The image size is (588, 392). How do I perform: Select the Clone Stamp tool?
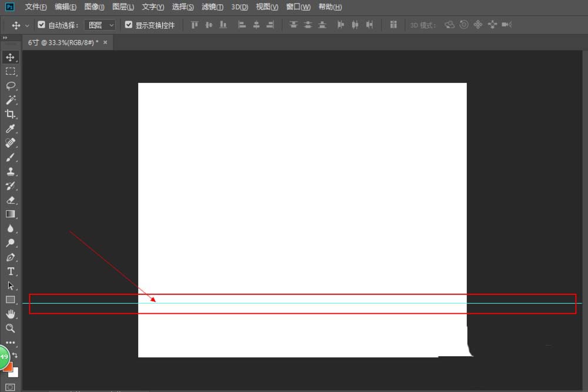coord(10,172)
